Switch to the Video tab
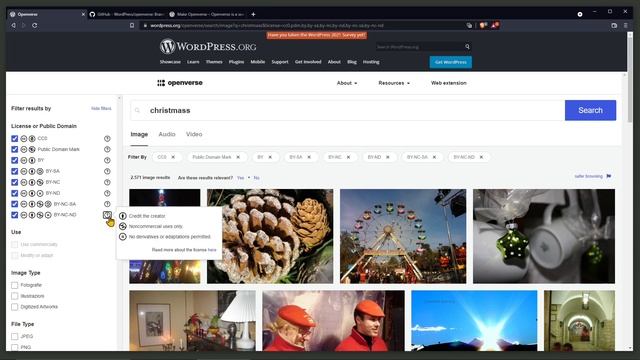640x360 pixels. click(194, 134)
